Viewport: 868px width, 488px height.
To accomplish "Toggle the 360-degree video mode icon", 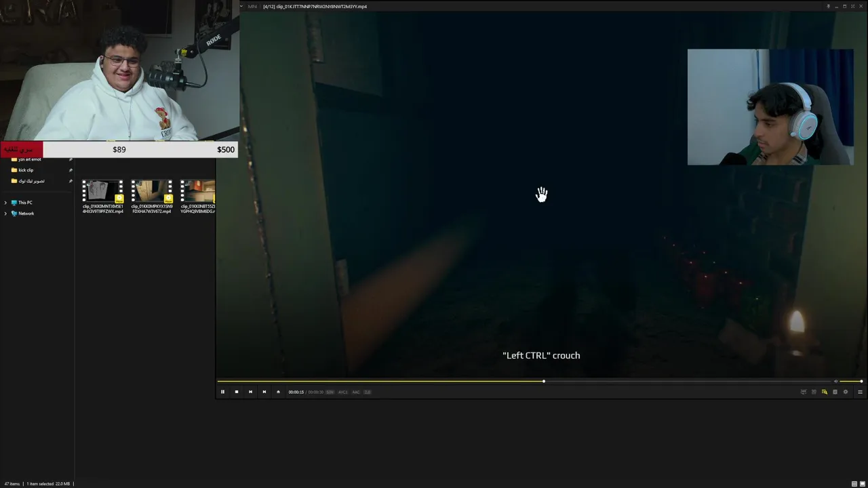I will click(x=804, y=392).
